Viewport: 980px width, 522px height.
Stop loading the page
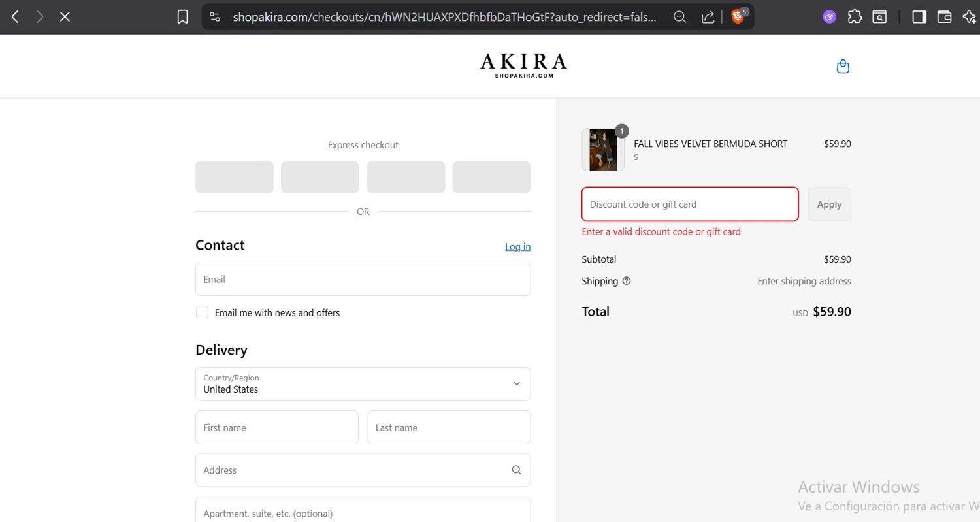point(65,17)
